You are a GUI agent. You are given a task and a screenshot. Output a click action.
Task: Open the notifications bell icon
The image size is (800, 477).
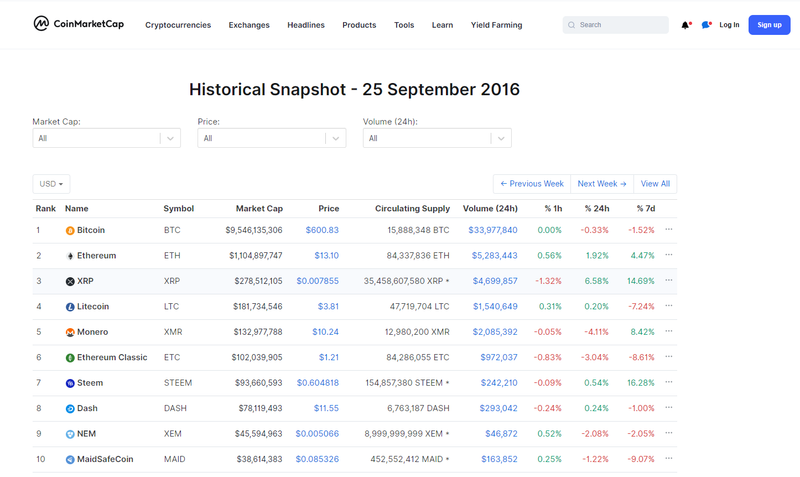click(686, 25)
